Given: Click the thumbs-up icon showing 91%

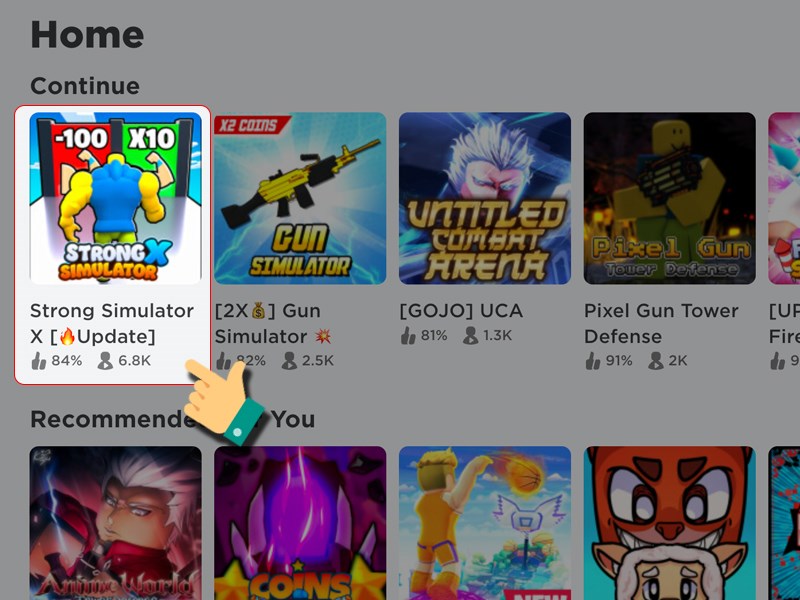Looking at the screenshot, I should click(x=593, y=361).
